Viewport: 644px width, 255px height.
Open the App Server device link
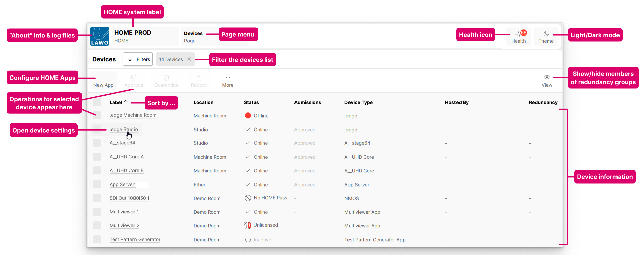tap(122, 185)
